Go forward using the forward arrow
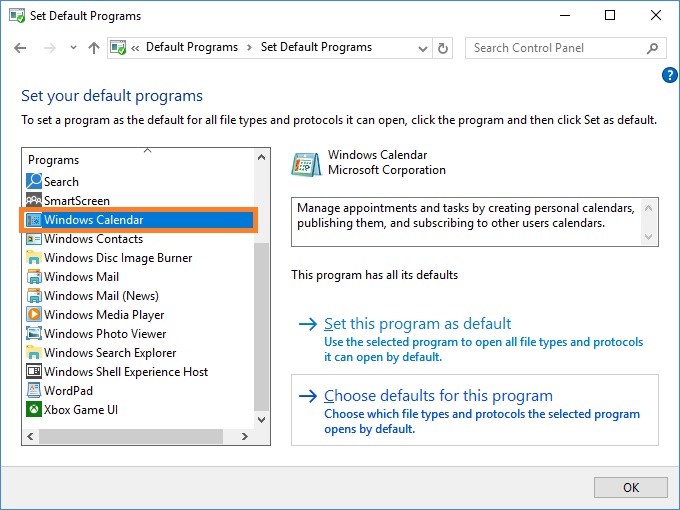680x510 pixels. pos(50,48)
